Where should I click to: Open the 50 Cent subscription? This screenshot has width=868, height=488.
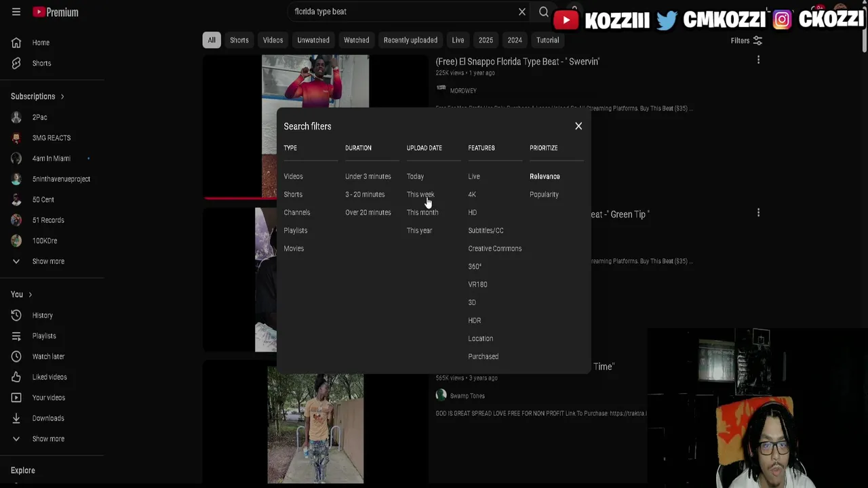tap(43, 200)
